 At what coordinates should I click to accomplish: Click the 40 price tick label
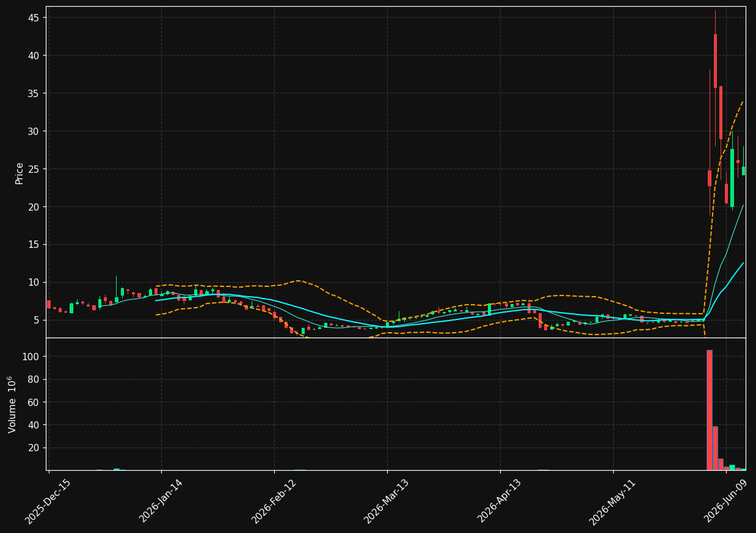(x=33, y=56)
